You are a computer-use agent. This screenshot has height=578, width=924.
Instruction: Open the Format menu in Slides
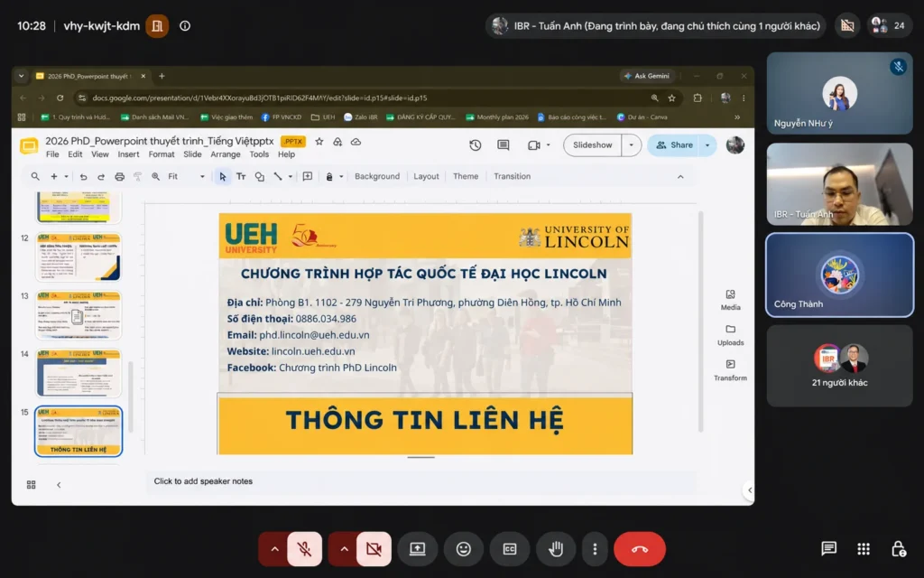click(162, 154)
